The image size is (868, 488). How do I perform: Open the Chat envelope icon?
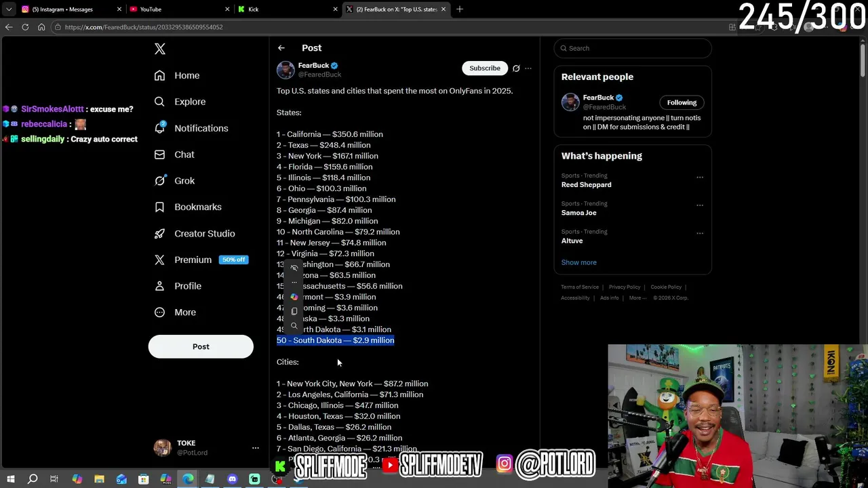pos(159,155)
